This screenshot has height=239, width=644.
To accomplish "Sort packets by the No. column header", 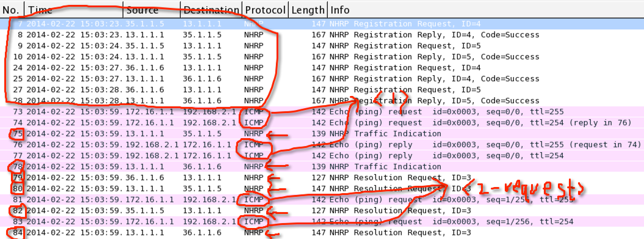I will coord(12,10).
